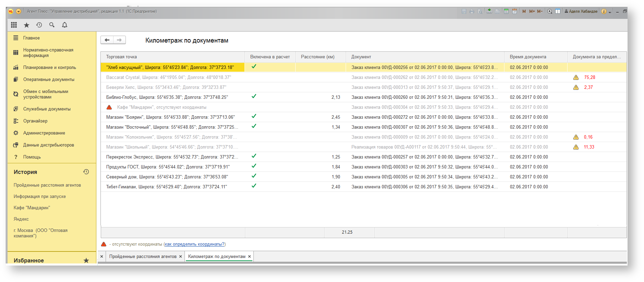Open the 1C main menu dropdown arrow

(x=19, y=11)
